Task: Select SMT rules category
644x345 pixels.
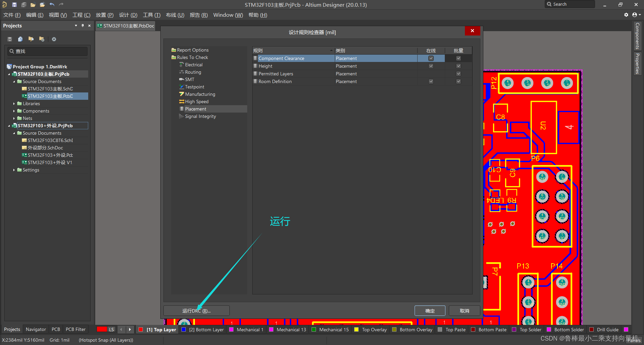Action: point(190,79)
